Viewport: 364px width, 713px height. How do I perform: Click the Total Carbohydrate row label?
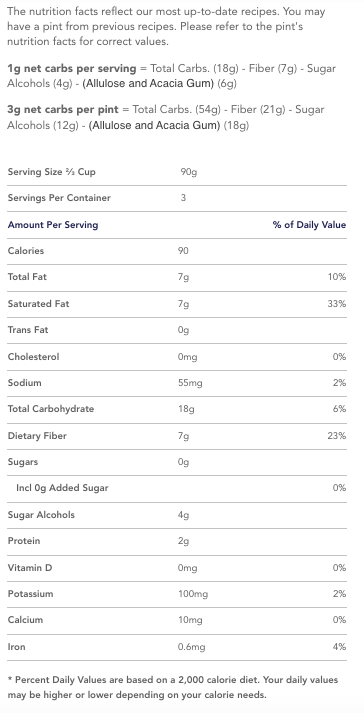(51, 409)
